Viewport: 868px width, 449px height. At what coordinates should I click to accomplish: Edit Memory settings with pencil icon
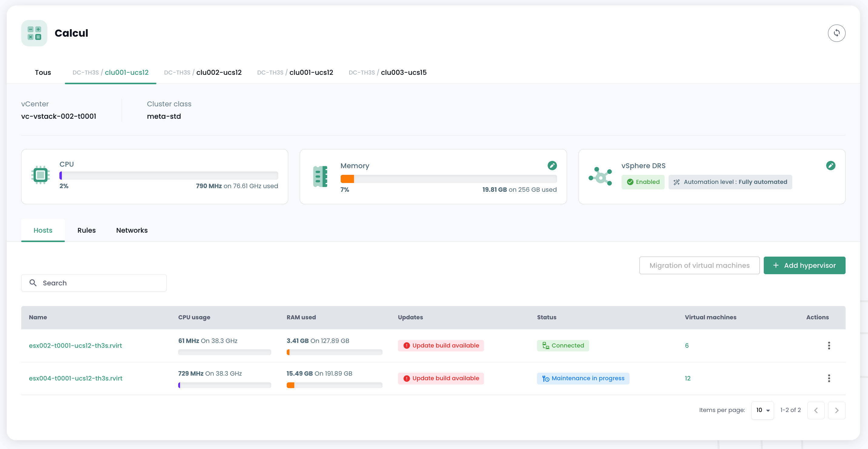click(552, 165)
